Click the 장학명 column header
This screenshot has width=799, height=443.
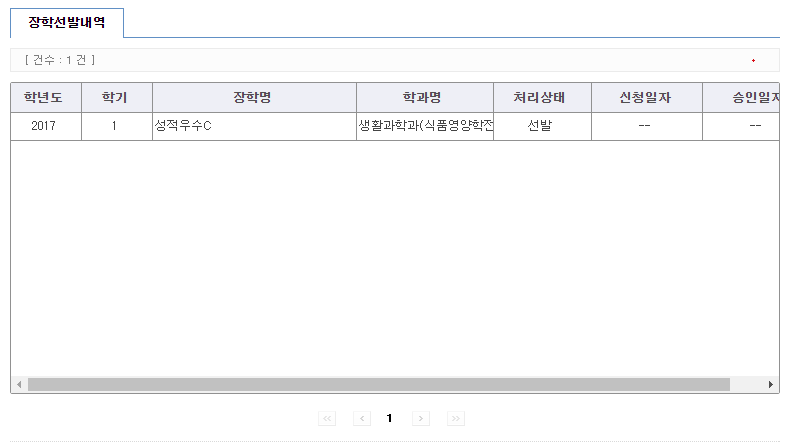[254, 97]
